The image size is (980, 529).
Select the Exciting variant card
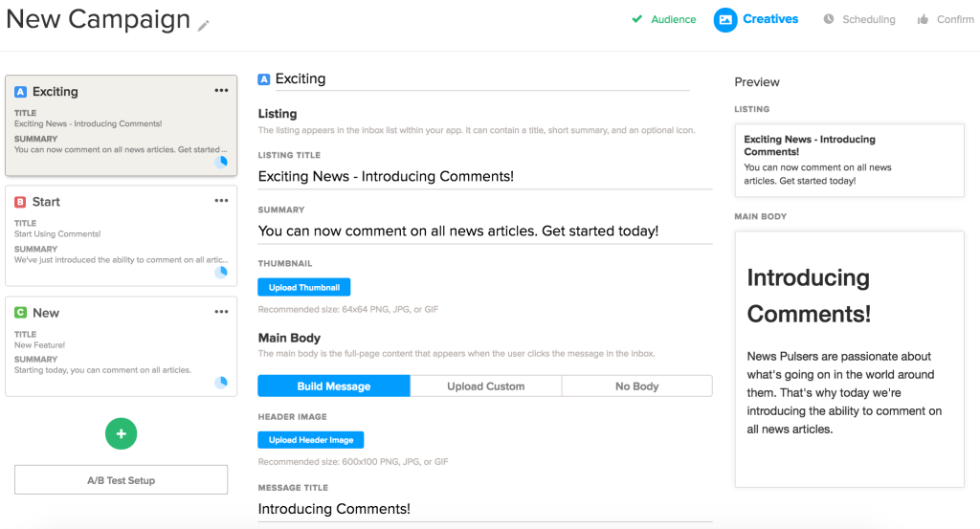pyautogui.click(x=122, y=125)
